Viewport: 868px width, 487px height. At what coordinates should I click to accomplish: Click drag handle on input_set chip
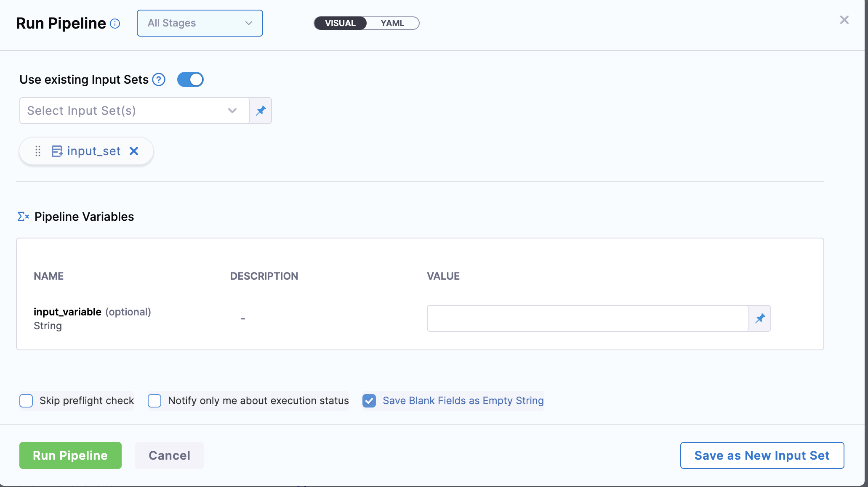point(38,151)
